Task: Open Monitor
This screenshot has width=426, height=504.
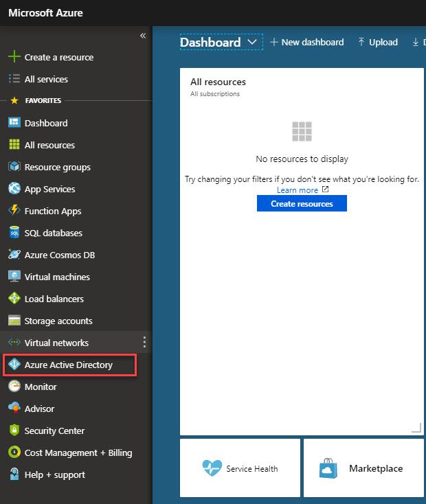Action: [x=41, y=387]
